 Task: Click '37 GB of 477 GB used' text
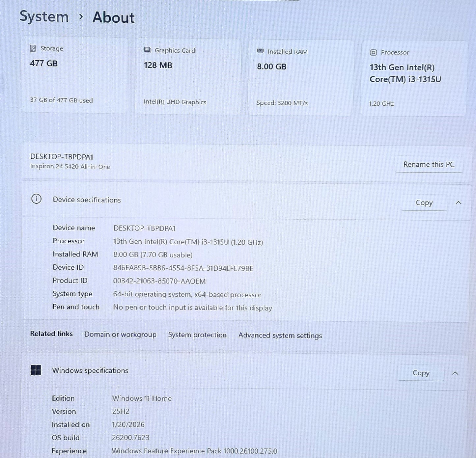(61, 100)
